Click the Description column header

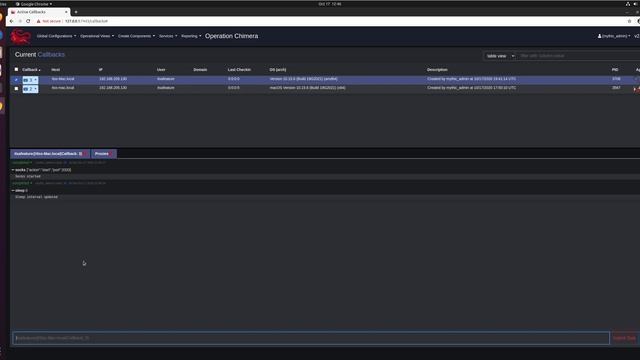[x=437, y=70]
